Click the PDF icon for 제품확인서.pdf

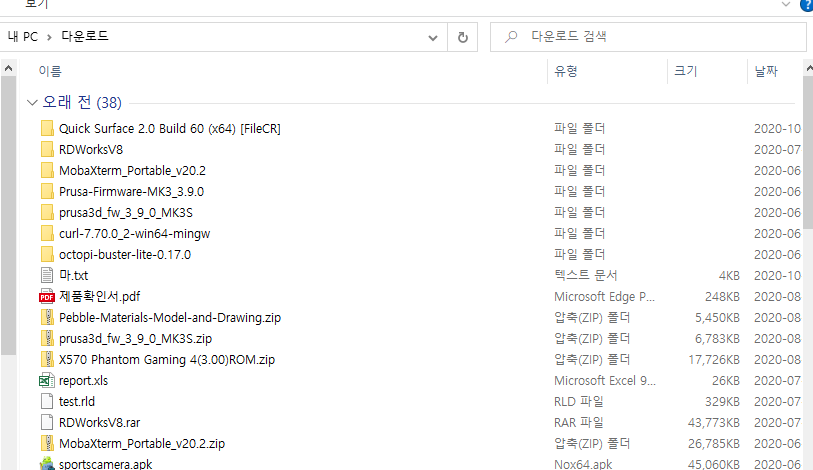[47, 296]
